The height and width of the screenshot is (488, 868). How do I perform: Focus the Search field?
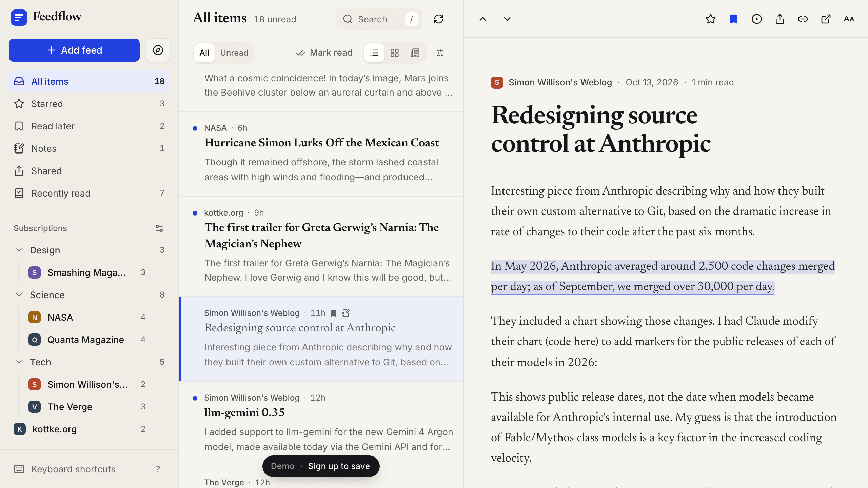click(x=379, y=19)
